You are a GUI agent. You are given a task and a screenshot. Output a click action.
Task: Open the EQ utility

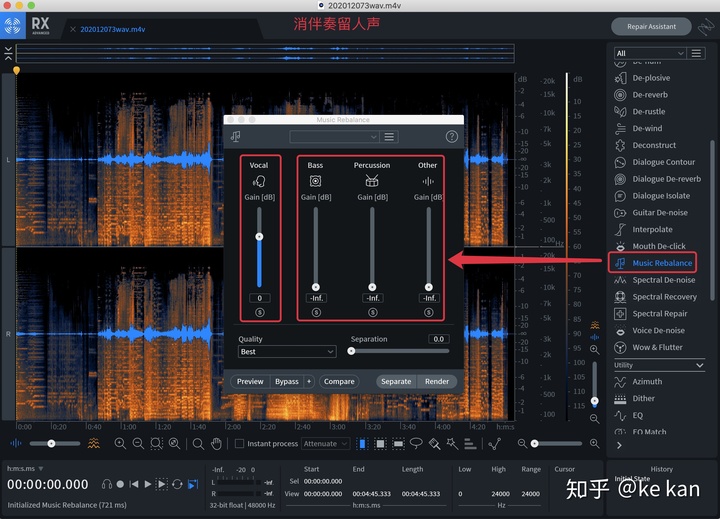(x=629, y=416)
